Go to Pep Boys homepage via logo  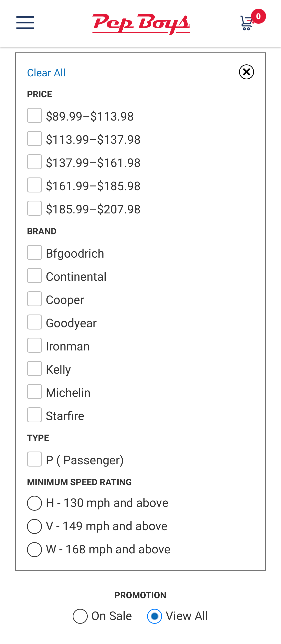coord(141,24)
